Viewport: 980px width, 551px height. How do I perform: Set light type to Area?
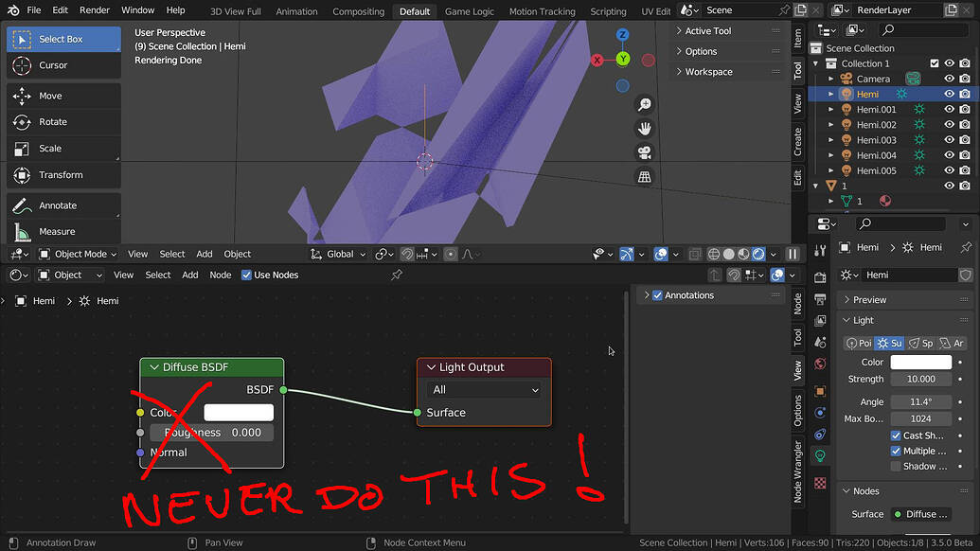[x=952, y=344]
